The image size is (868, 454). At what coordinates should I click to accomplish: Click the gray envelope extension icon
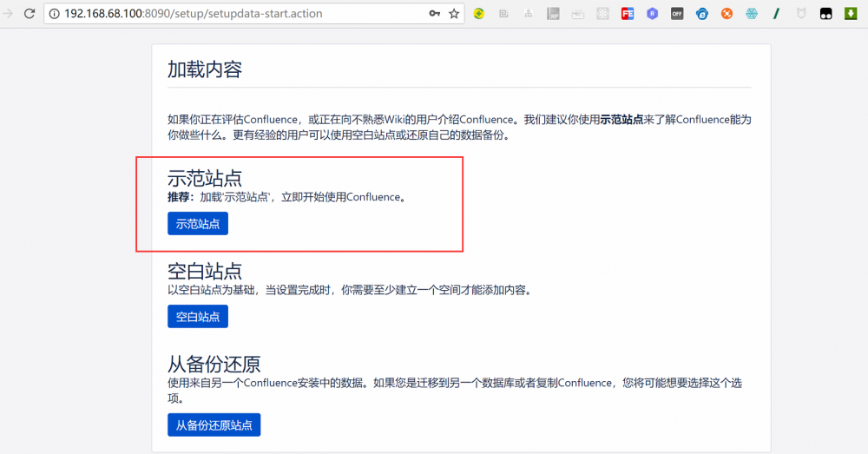pos(578,14)
